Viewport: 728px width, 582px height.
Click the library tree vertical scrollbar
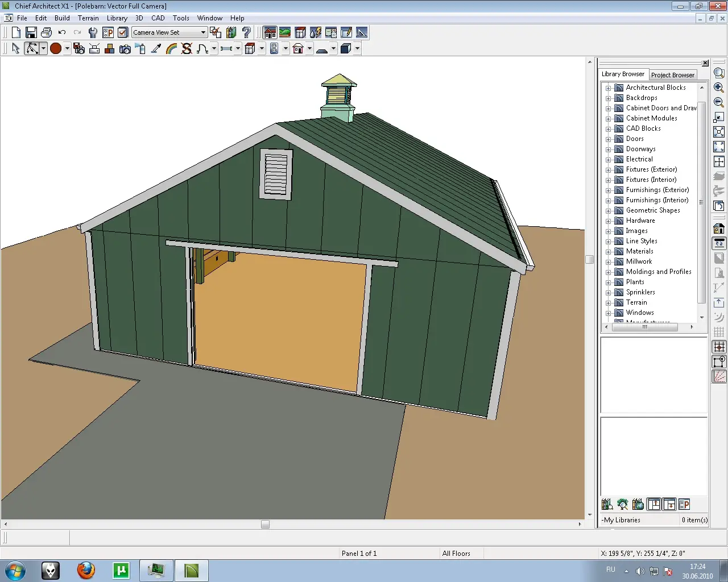pyautogui.click(x=701, y=202)
